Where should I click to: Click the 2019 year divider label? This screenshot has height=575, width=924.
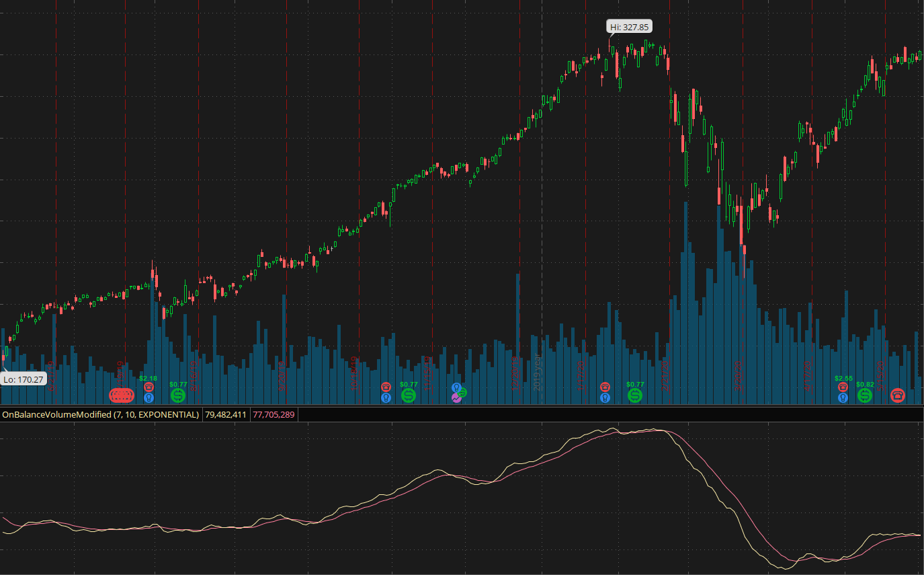(x=537, y=377)
